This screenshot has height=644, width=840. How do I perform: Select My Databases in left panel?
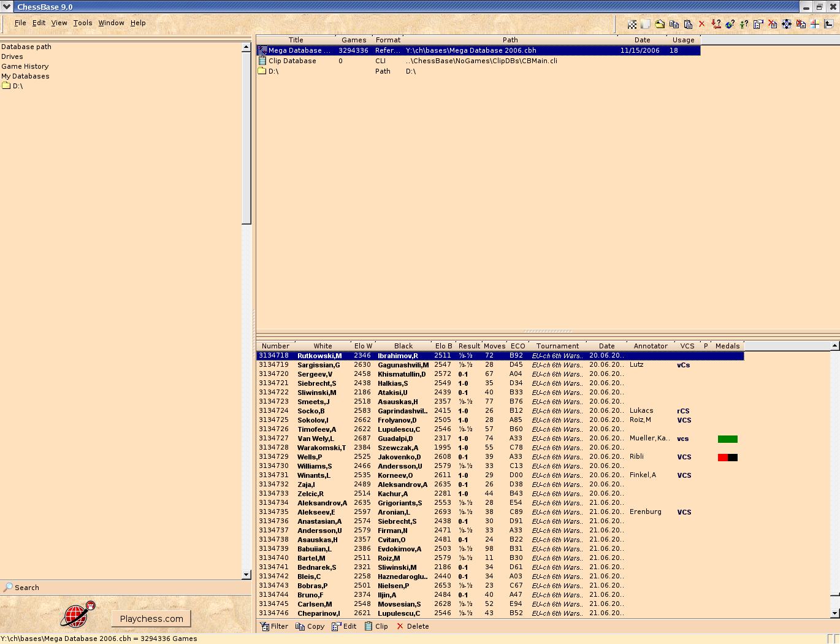[x=25, y=76]
